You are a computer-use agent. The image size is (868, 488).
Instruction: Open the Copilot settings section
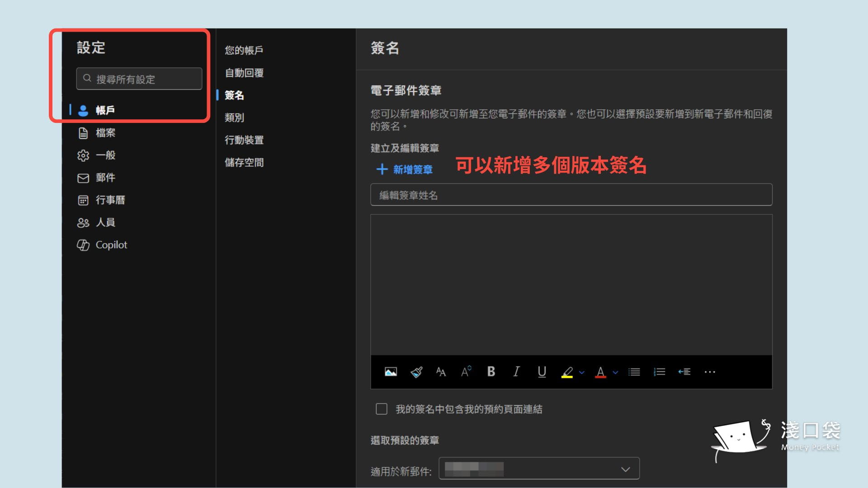(110, 245)
